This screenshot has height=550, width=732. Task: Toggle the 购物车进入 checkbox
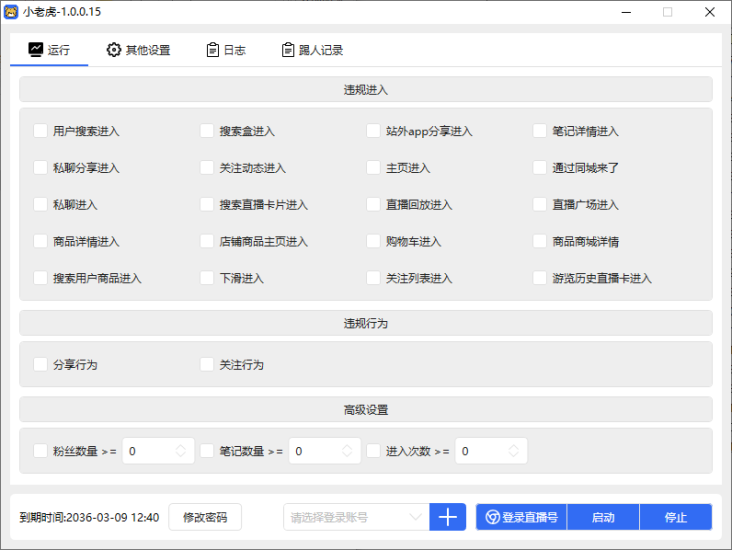click(x=373, y=241)
